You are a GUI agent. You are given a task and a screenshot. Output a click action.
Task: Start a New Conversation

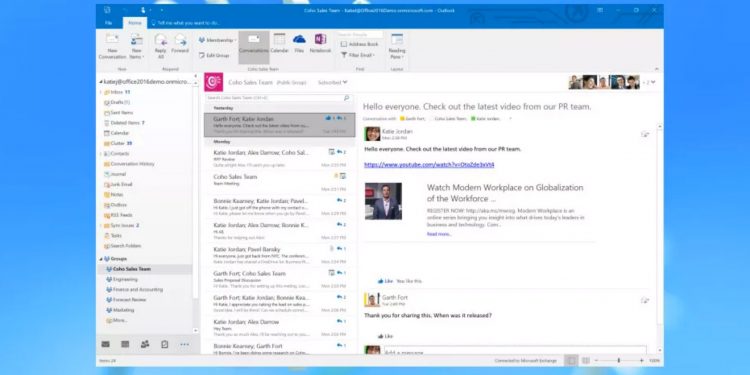[x=112, y=46]
